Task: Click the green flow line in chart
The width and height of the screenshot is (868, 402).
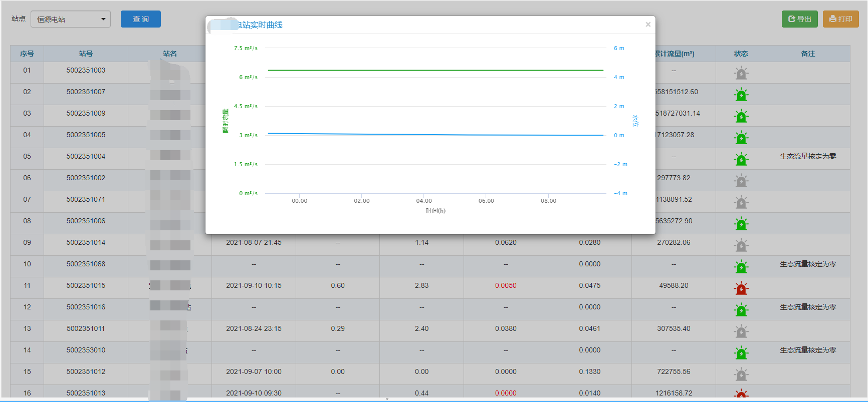Action: point(435,70)
